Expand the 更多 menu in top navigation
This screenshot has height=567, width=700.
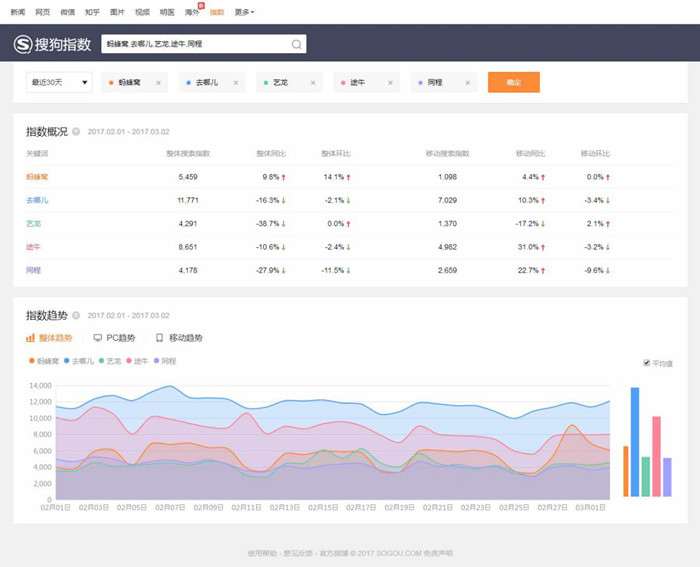click(x=244, y=13)
